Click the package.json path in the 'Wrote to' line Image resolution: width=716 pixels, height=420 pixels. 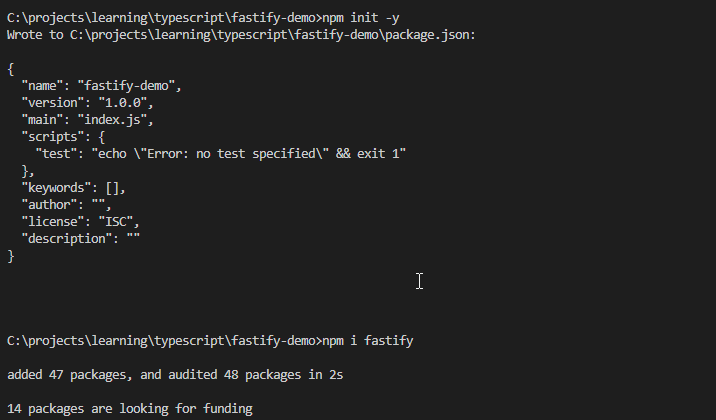point(271,35)
